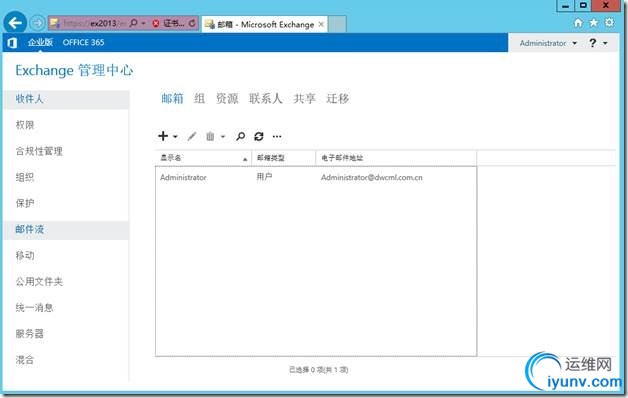
Task: Click the 已选择 0 项 status text
Action: pos(318,370)
